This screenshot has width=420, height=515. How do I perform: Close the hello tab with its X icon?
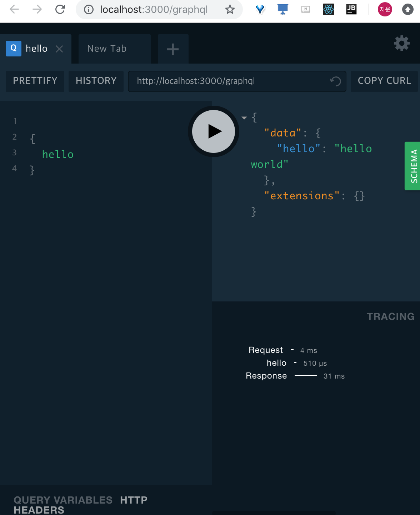click(x=59, y=49)
